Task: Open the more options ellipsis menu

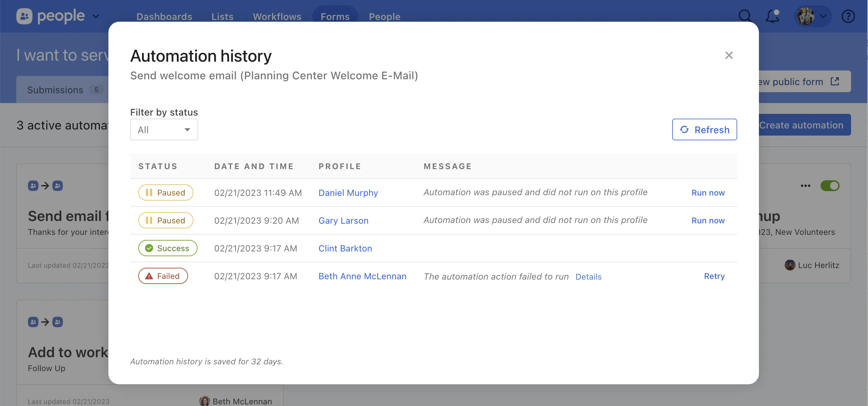Action: [x=806, y=186]
